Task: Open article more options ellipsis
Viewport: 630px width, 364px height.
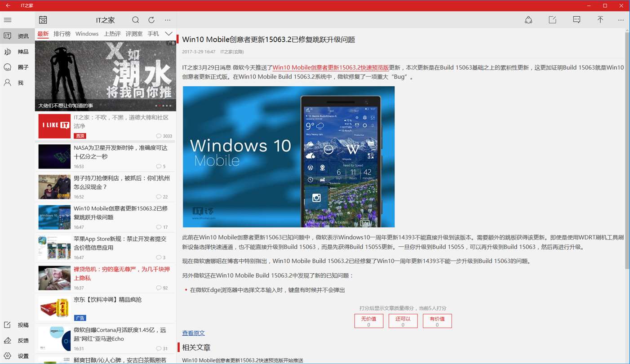Action: (x=621, y=20)
